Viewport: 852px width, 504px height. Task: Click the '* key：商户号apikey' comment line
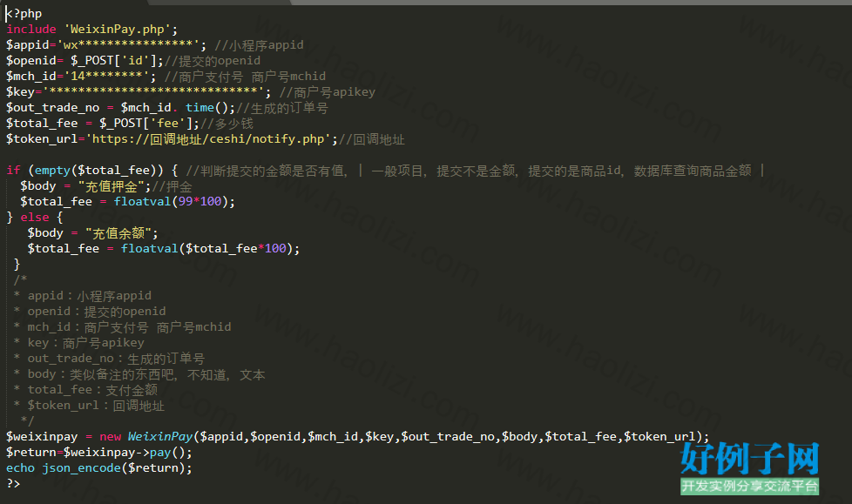coord(78,343)
